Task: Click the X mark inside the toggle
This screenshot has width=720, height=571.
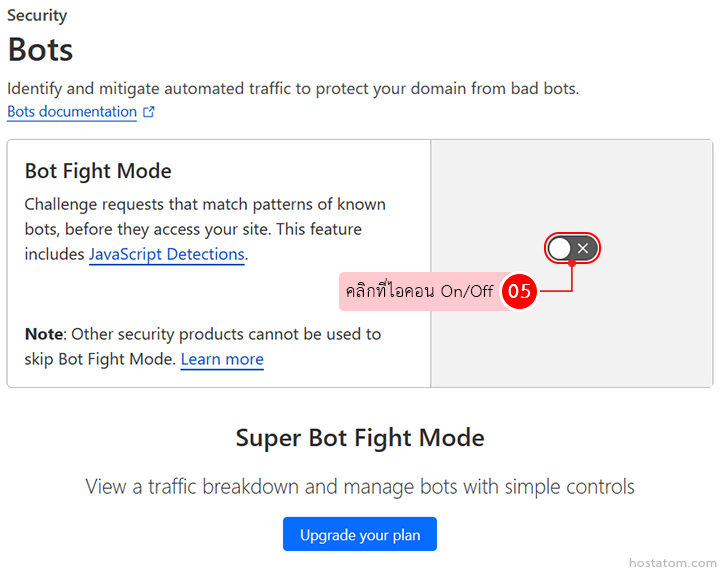Action: (585, 248)
